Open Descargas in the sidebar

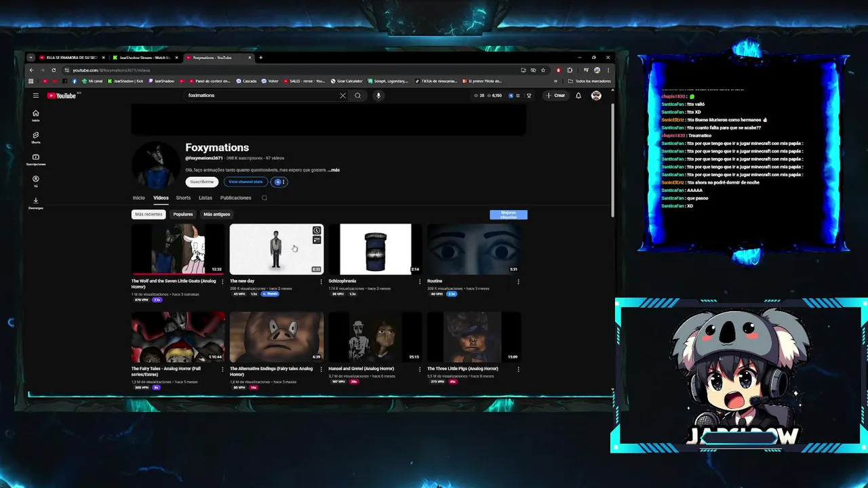point(36,203)
